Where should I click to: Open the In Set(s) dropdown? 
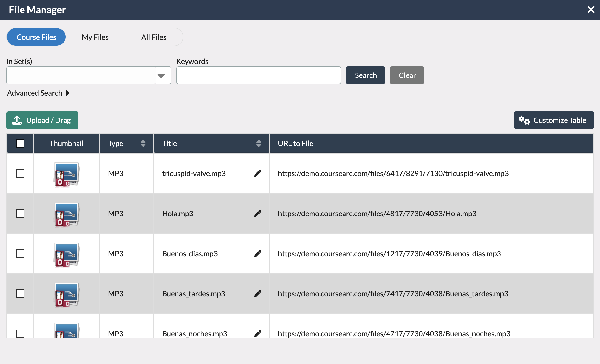pos(89,75)
